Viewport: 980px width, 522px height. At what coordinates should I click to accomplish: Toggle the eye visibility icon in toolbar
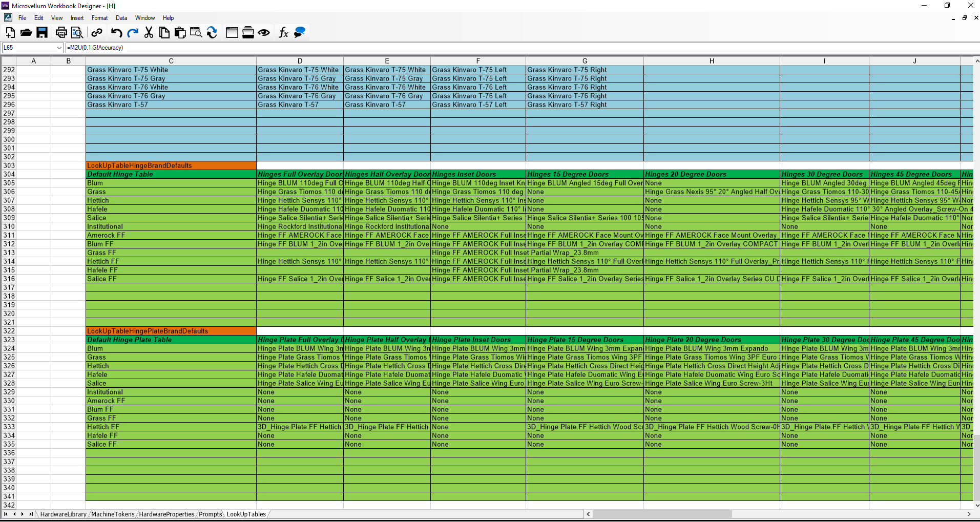264,33
